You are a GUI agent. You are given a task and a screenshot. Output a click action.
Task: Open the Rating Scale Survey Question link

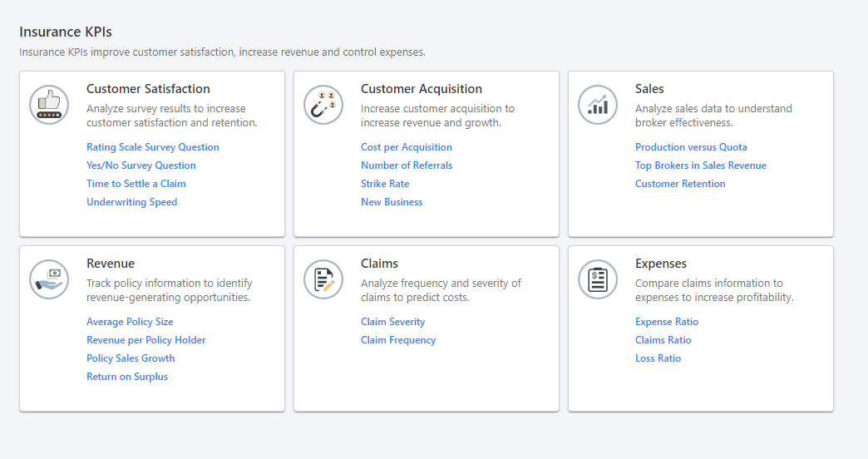coord(153,147)
